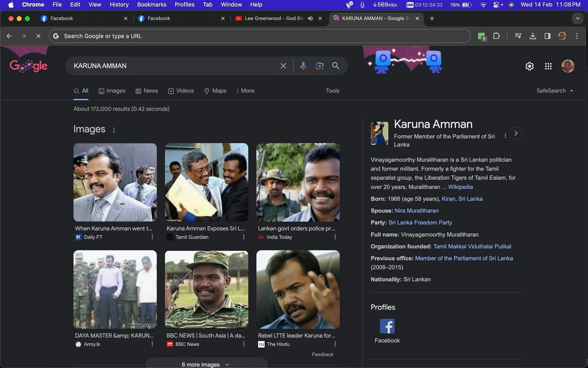Screen dimensions: 588x368
Task: Click the Google logo
Action: 29,66
